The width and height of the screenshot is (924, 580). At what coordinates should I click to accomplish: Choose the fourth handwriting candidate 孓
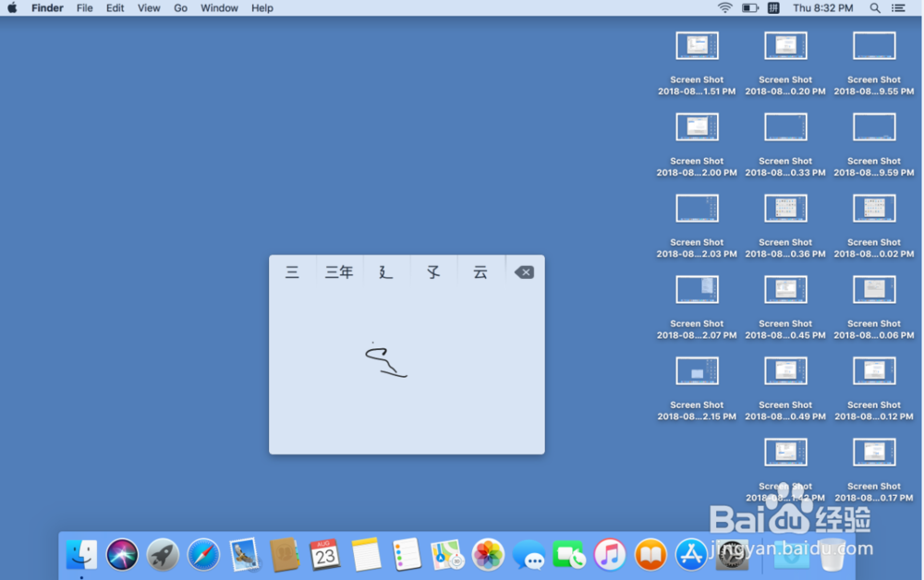[x=433, y=272]
